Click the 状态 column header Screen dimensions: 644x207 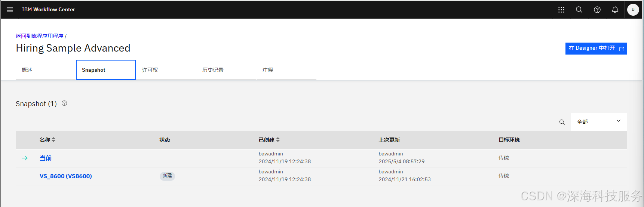click(165, 140)
